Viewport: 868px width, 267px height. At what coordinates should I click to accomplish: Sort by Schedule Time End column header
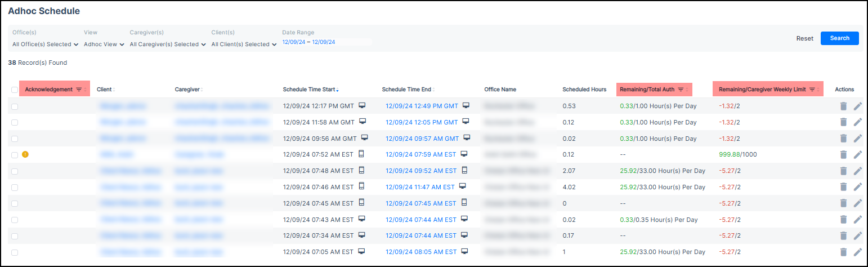(x=408, y=90)
